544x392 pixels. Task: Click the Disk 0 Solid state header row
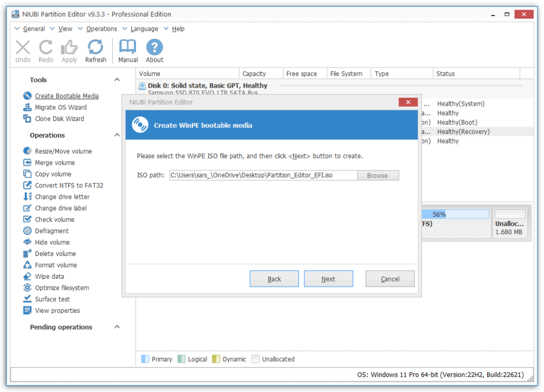coord(335,88)
